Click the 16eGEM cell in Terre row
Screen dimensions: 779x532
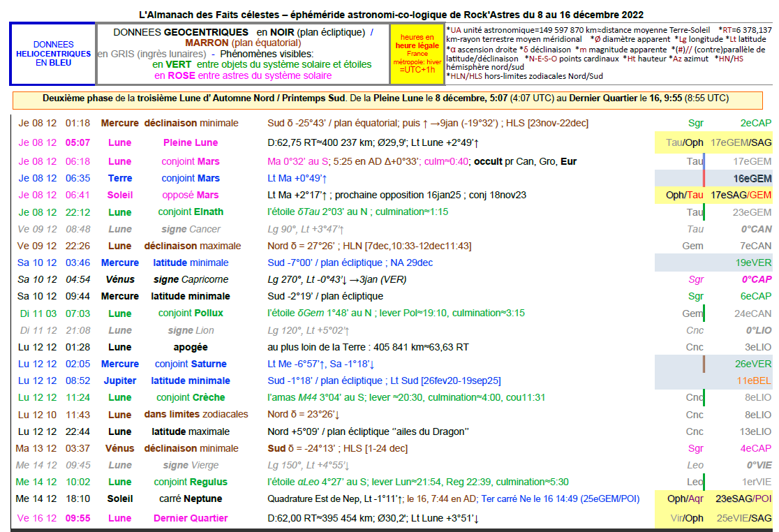click(752, 179)
